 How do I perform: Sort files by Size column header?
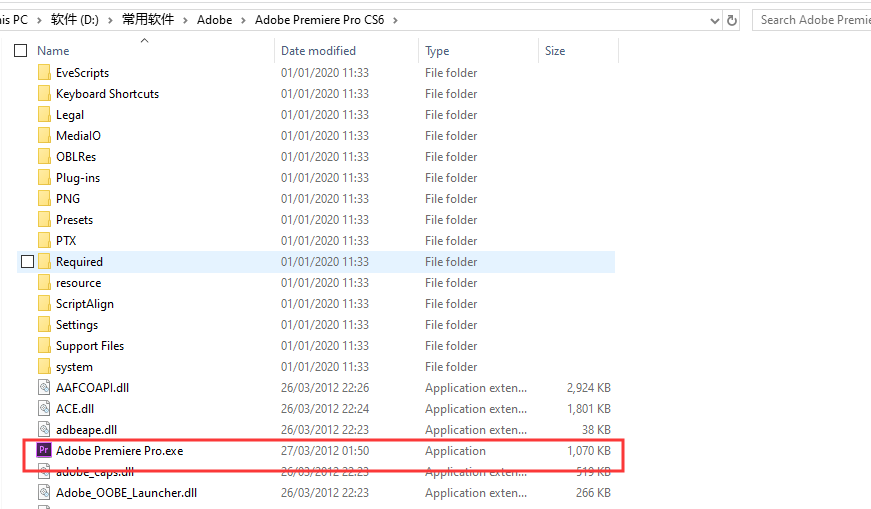(555, 51)
